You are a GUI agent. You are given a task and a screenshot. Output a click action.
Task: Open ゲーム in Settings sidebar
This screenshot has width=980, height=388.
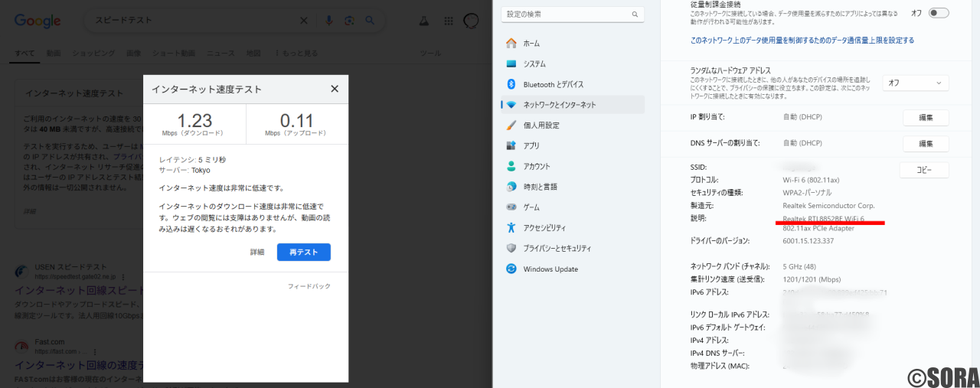tap(573, 207)
